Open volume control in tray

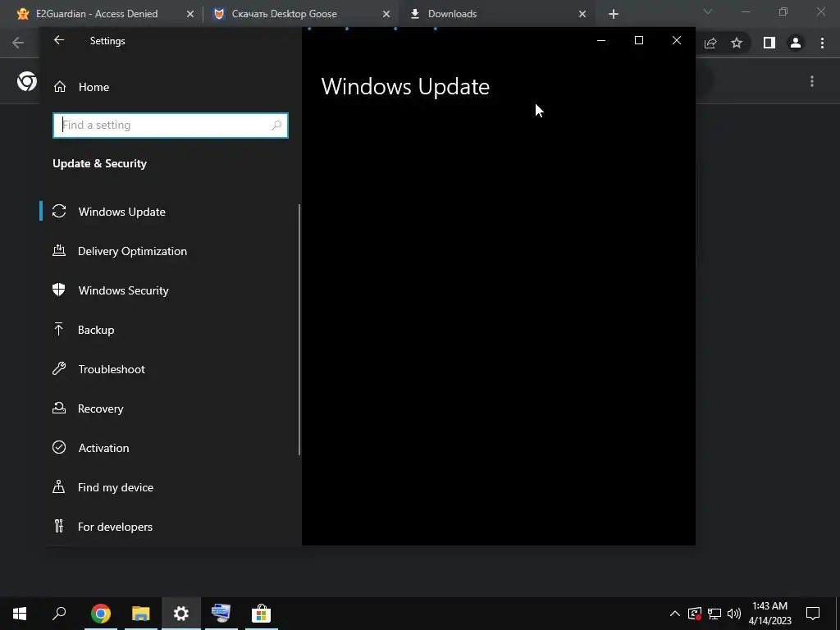(x=734, y=614)
